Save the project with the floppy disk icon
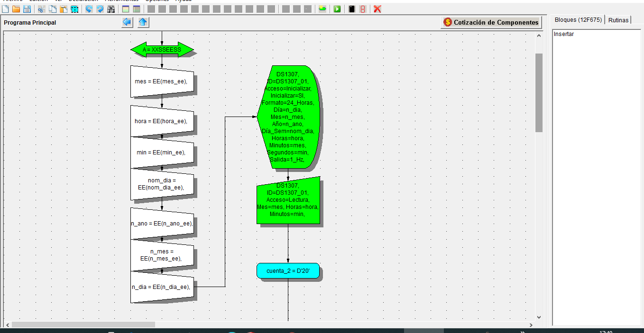The height and width of the screenshot is (333, 644). pos(27,9)
